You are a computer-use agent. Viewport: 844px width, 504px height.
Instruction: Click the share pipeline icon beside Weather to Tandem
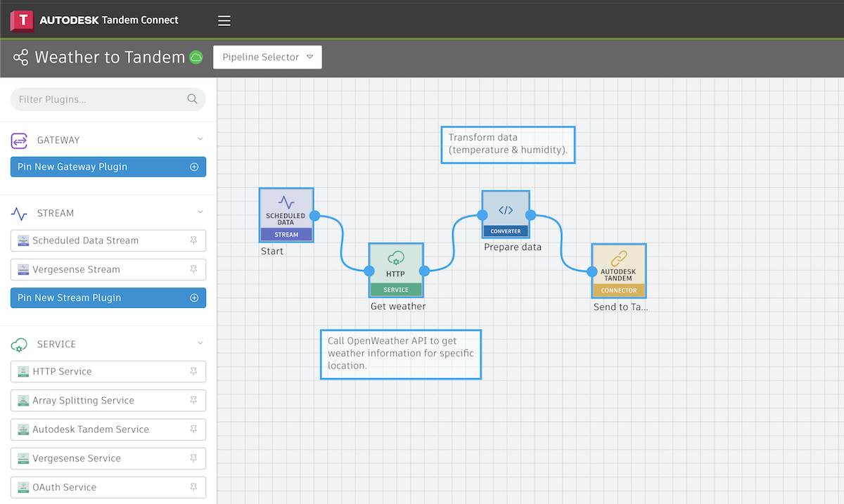[21, 58]
